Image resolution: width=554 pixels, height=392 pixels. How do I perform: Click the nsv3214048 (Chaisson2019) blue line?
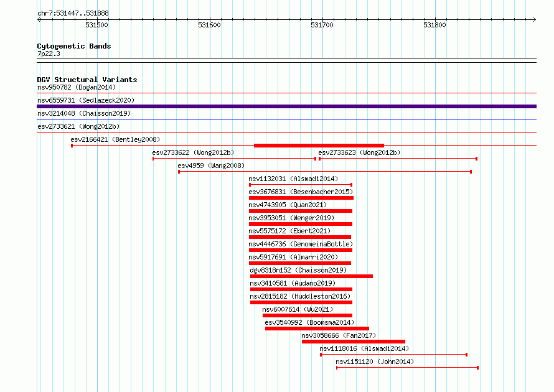[x=286, y=119]
